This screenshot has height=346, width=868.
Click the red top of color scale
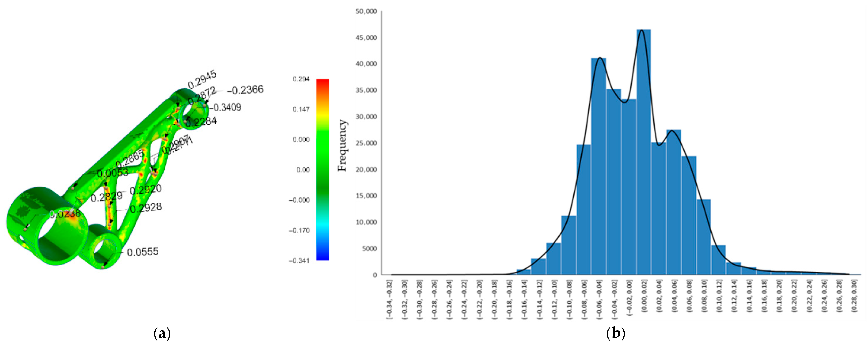323,82
